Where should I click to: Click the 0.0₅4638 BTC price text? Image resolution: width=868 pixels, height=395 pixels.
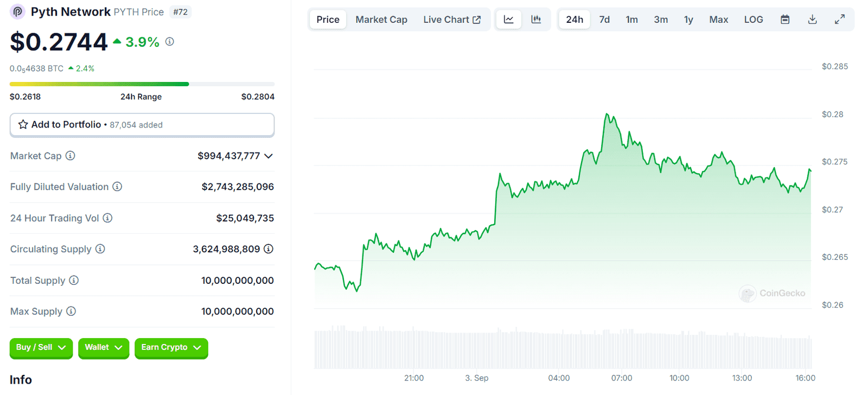pos(37,69)
